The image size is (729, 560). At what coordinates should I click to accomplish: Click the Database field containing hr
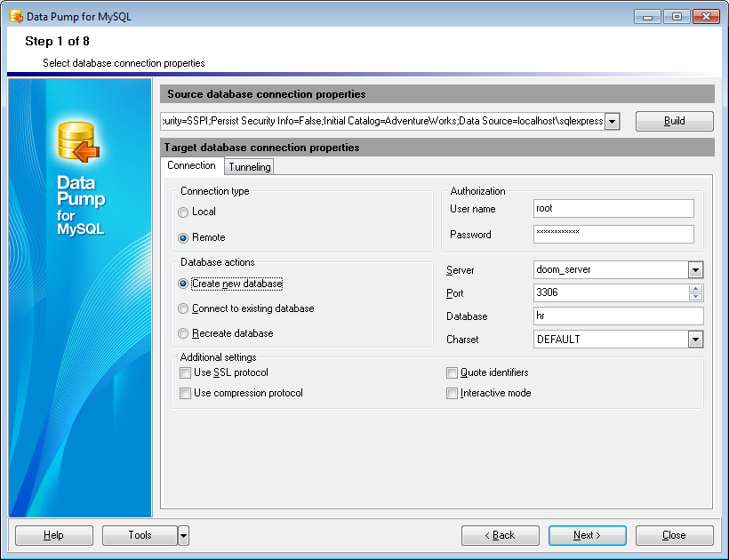pyautogui.click(x=619, y=316)
